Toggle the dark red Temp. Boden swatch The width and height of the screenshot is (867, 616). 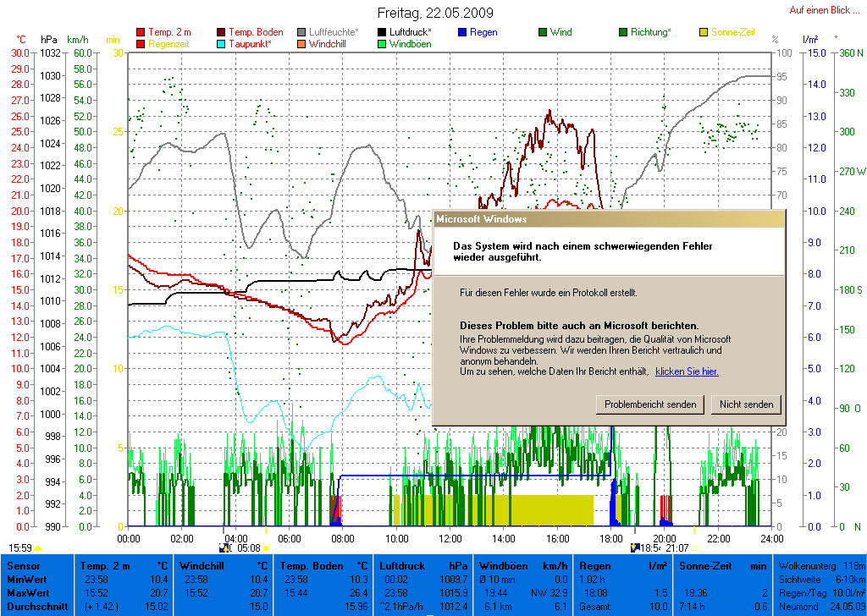point(222,33)
